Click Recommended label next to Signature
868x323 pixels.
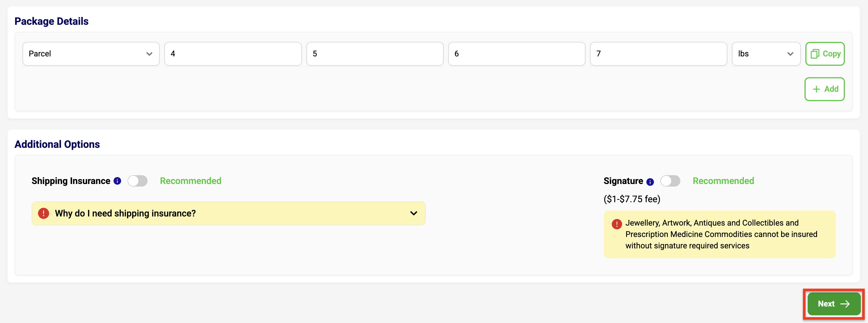click(x=723, y=181)
